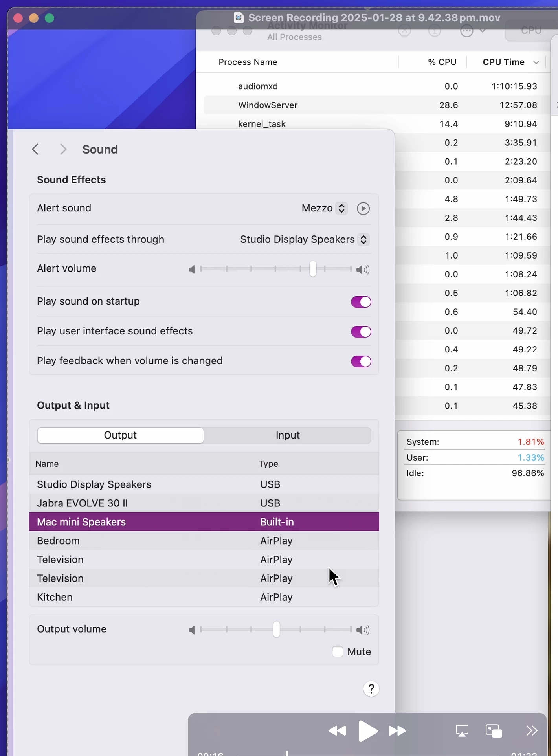Screen dimensions: 558x756
Task: Fast forward the screen recording video
Action: pyautogui.click(x=397, y=731)
